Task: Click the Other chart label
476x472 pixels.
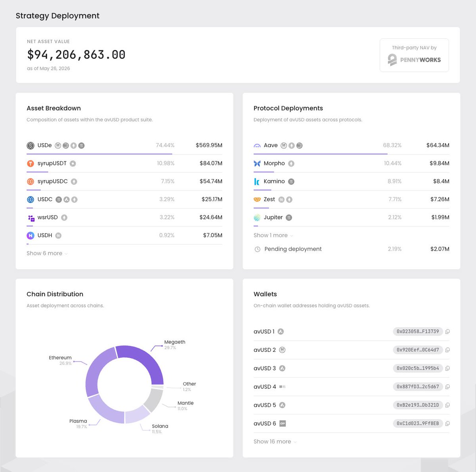Action: point(189,384)
